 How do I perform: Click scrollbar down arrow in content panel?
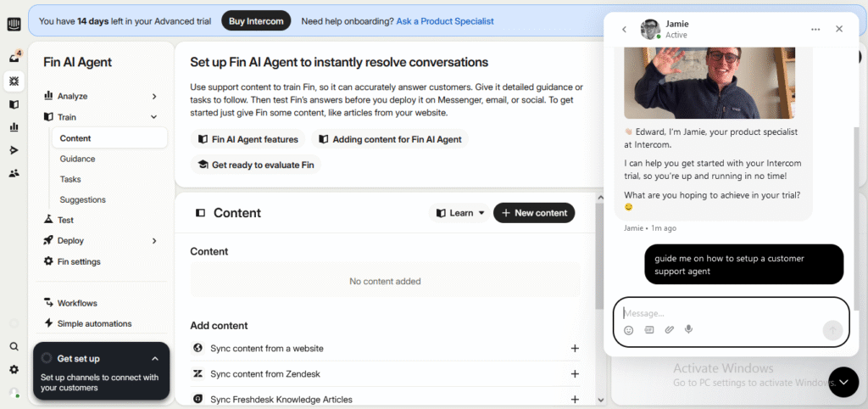601,400
